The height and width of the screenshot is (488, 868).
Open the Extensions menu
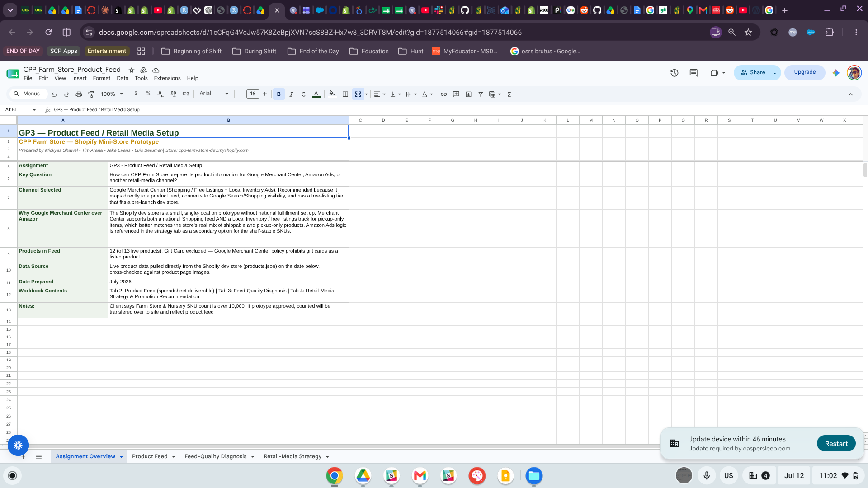point(167,78)
